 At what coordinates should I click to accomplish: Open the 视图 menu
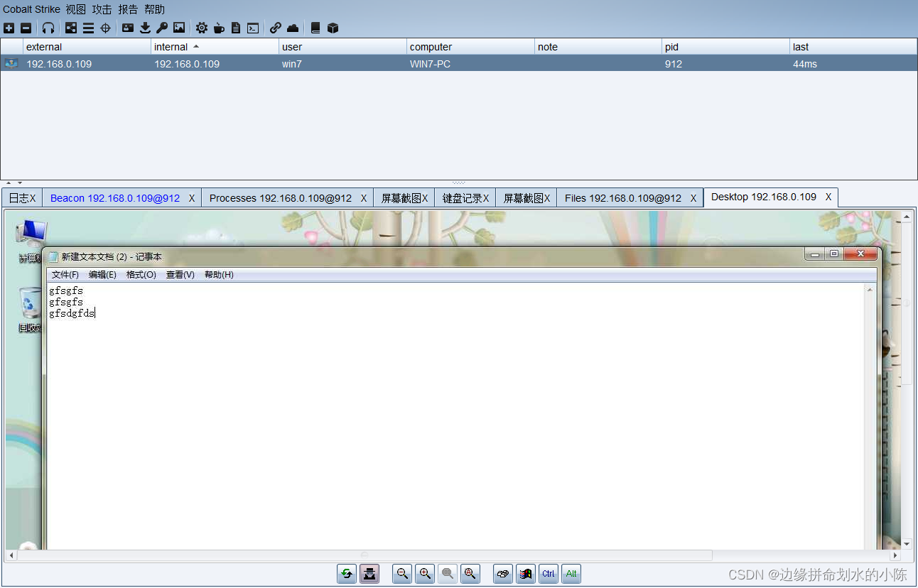click(76, 9)
